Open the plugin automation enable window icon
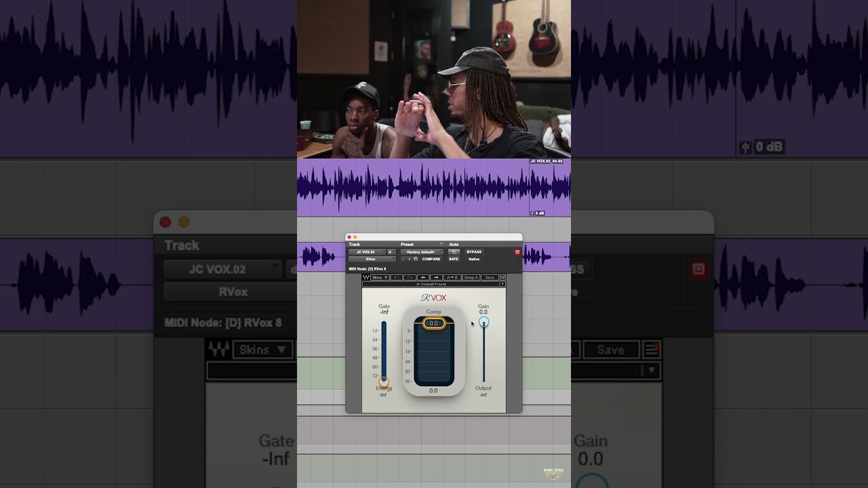Viewport: 868px width, 488px height. [454, 252]
